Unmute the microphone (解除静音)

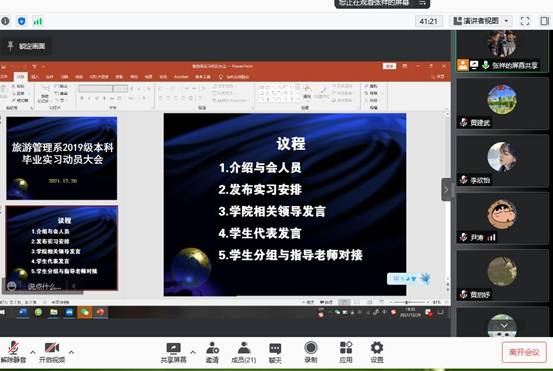pyautogui.click(x=13, y=352)
